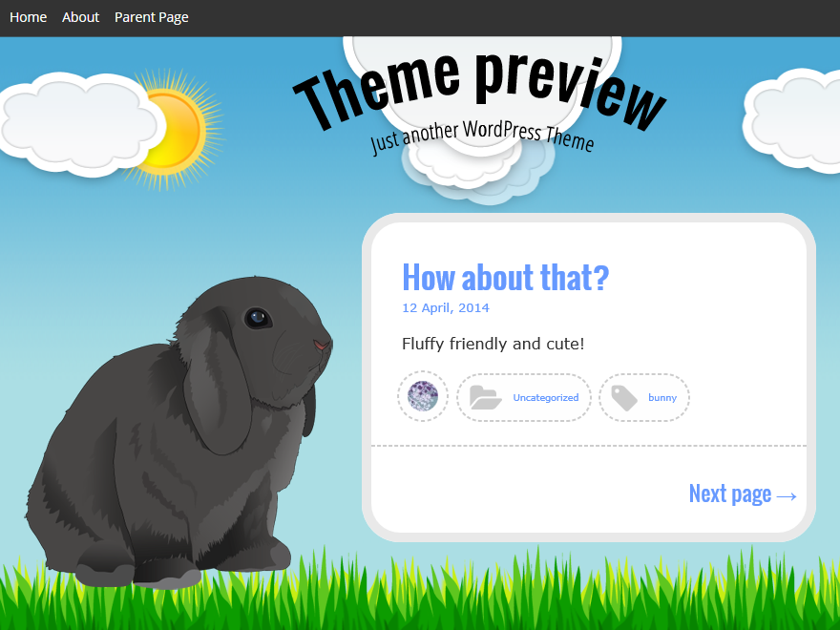Click the tagline Just another WordPress Theme

[x=482, y=136]
